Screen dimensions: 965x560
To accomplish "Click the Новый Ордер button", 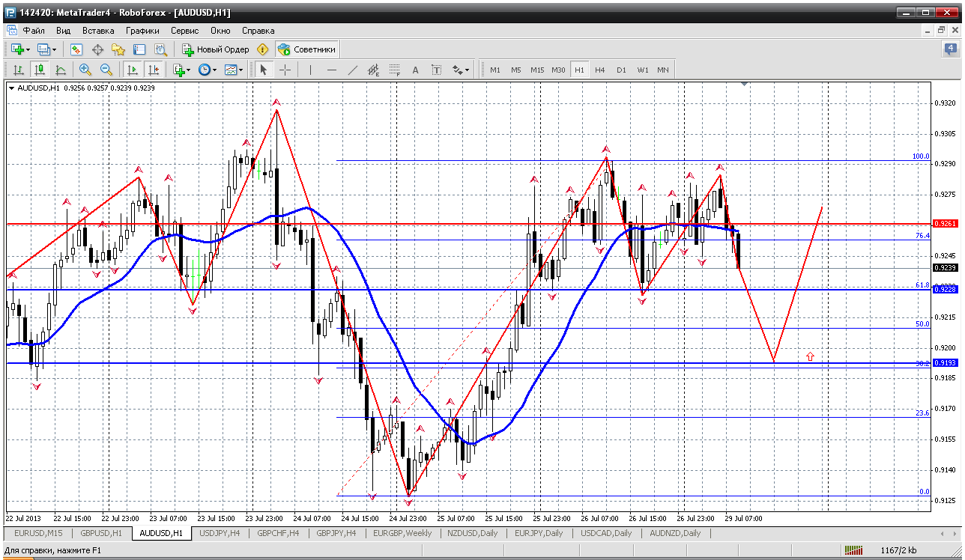I will coord(215,49).
